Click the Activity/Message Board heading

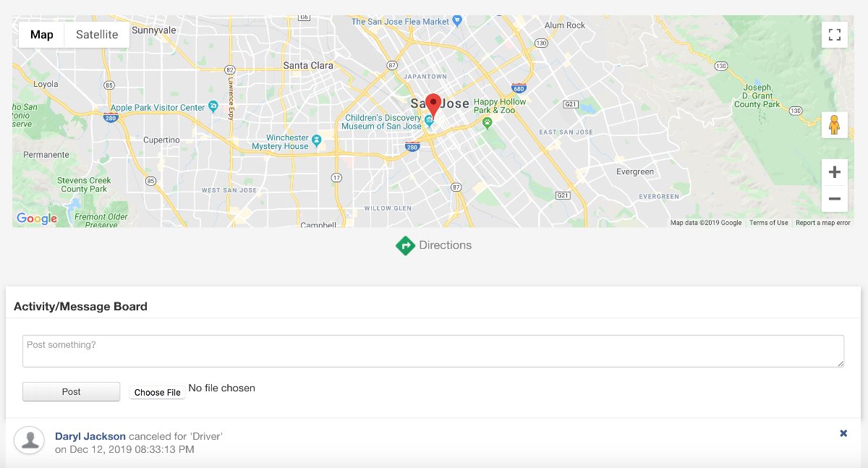point(80,307)
